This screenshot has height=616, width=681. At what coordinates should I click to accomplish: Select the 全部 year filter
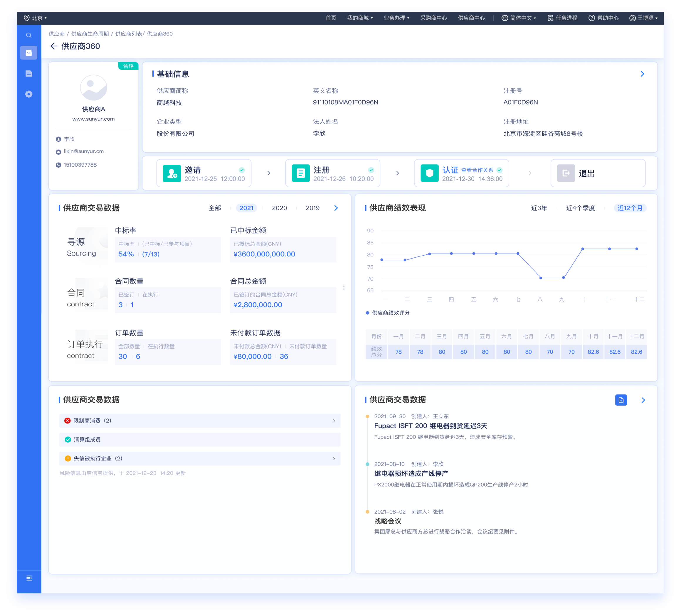coord(214,208)
